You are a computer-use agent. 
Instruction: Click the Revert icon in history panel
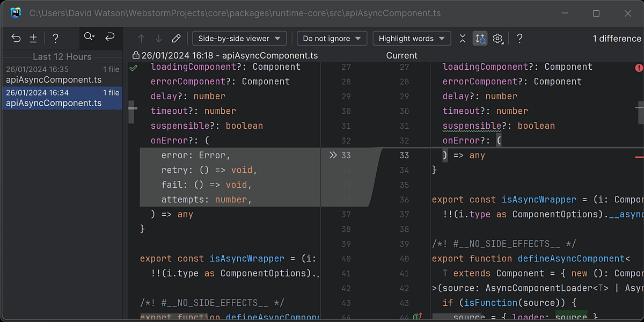(16, 38)
